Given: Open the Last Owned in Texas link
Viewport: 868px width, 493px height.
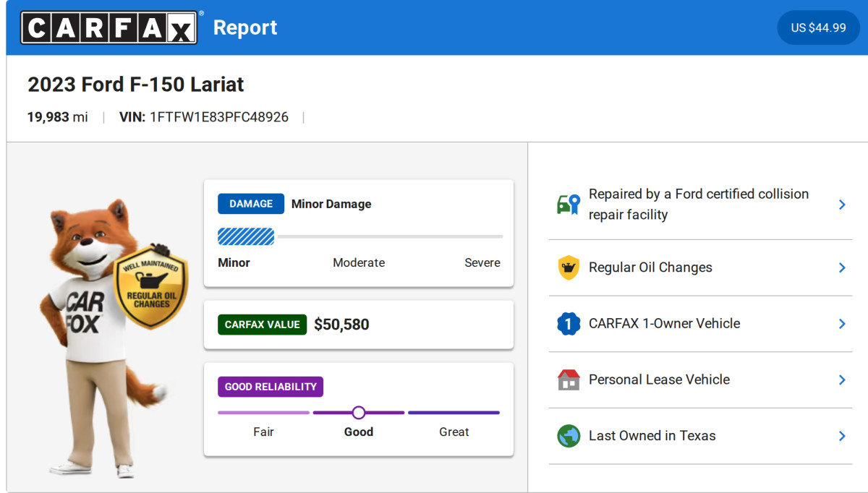Looking at the screenshot, I should point(652,436).
